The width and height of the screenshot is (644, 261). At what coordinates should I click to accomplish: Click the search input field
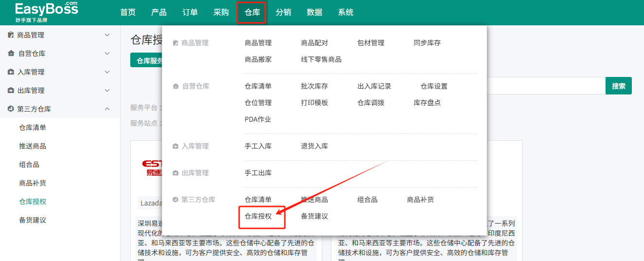tap(546, 86)
